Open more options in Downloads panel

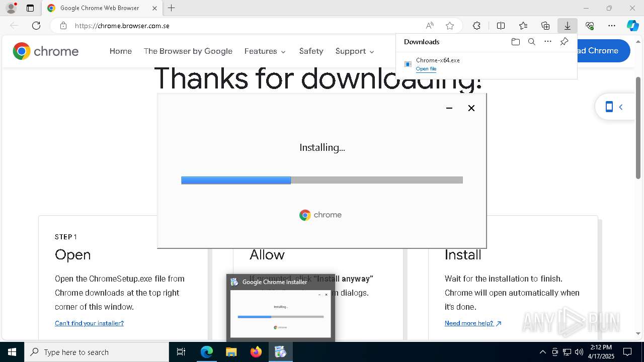click(548, 42)
